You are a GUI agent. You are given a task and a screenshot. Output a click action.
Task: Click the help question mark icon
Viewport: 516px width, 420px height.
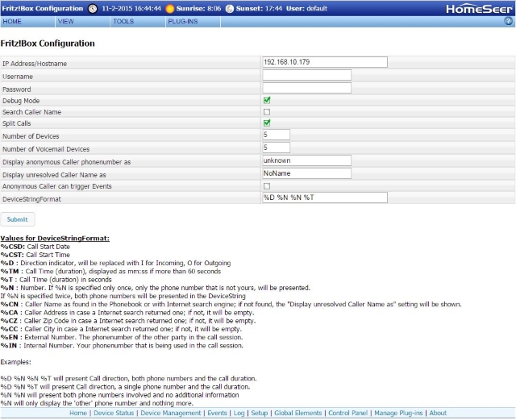click(x=508, y=21)
